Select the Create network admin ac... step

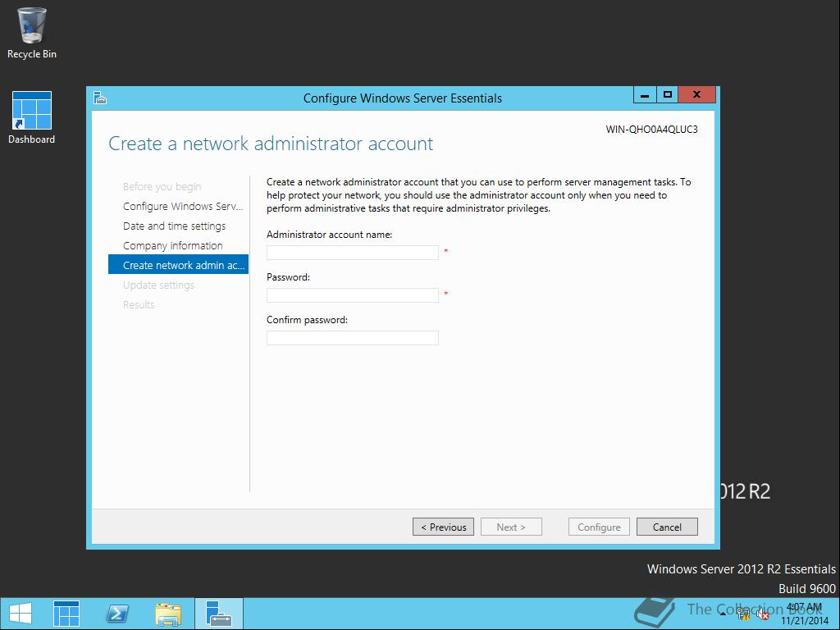pyautogui.click(x=178, y=265)
